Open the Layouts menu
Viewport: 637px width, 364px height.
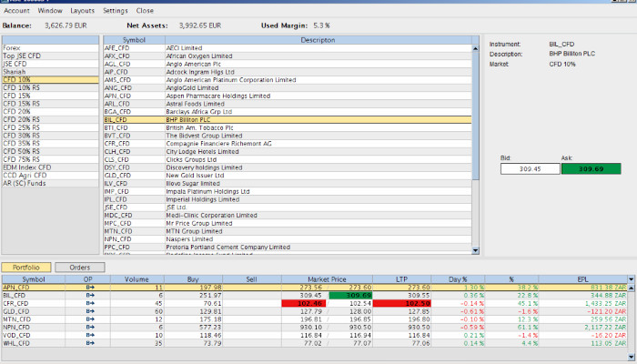tap(82, 10)
